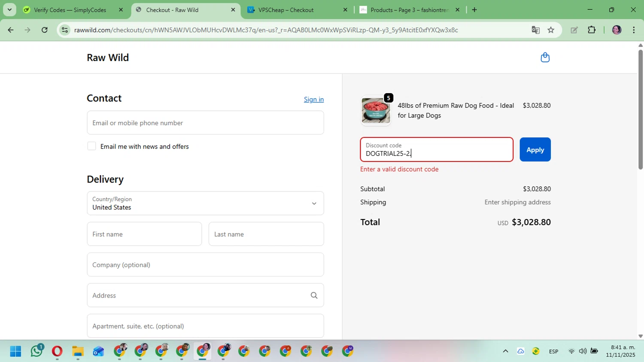Open a new browser tab
The height and width of the screenshot is (362, 644).
tap(474, 9)
